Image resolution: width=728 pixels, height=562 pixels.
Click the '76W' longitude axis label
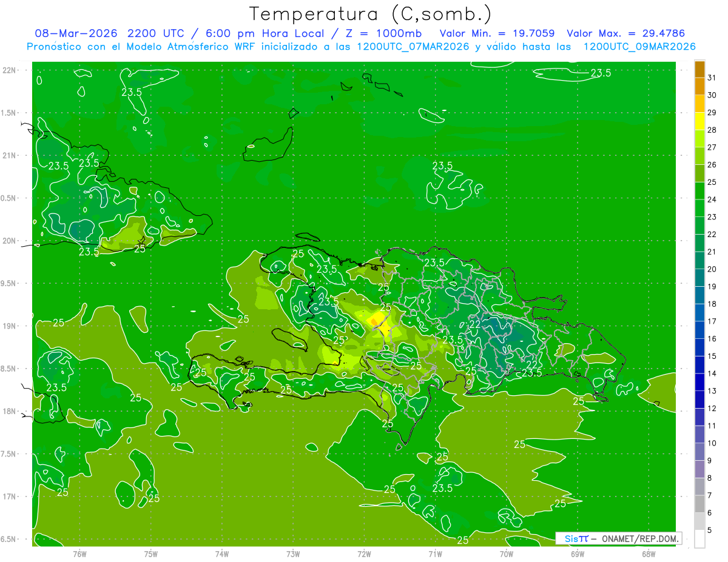coord(79,554)
